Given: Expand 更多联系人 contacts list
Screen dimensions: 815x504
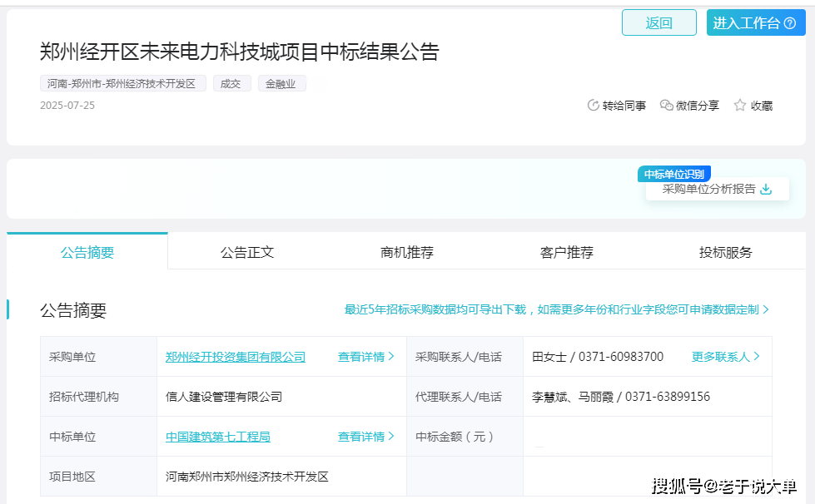Looking at the screenshot, I should tap(726, 357).
